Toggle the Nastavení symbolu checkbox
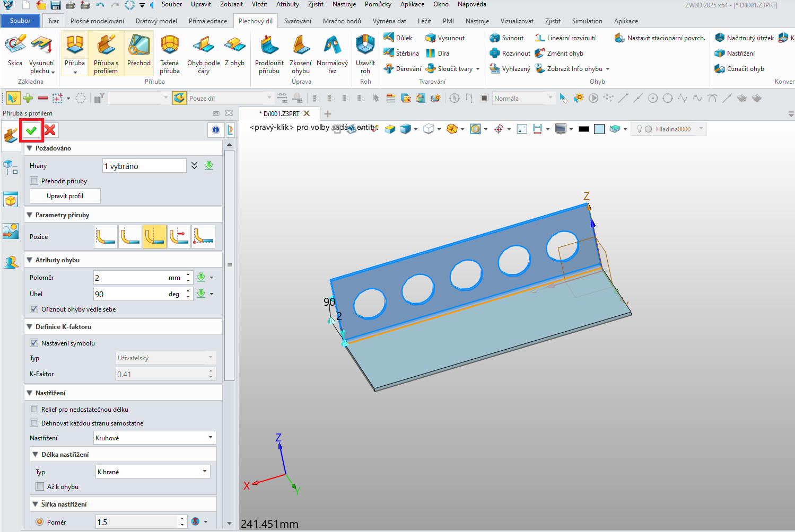The height and width of the screenshot is (532, 795). click(34, 343)
